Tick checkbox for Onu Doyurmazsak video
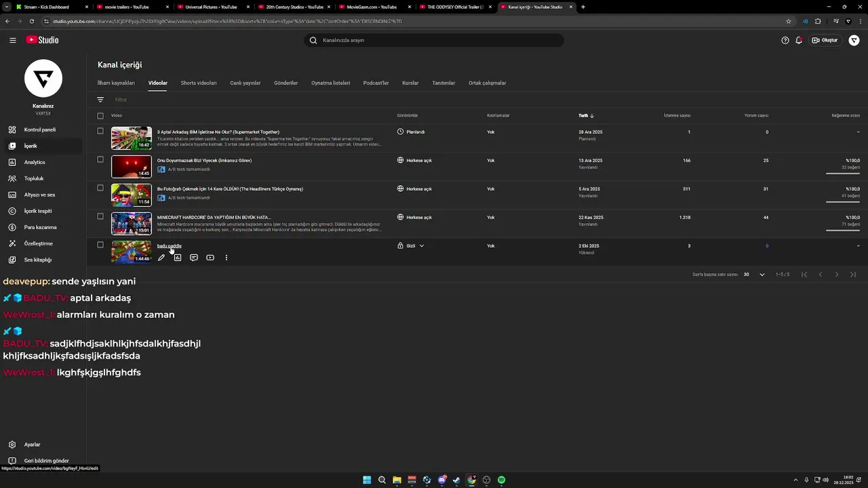The height and width of the screenshot is (488, 868). click(x=100, y=159)
